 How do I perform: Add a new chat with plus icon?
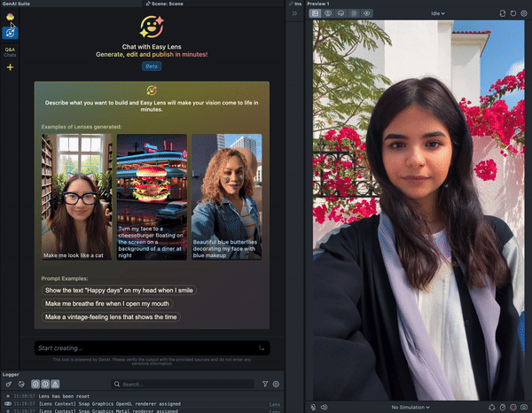click(x=11, y=67)
